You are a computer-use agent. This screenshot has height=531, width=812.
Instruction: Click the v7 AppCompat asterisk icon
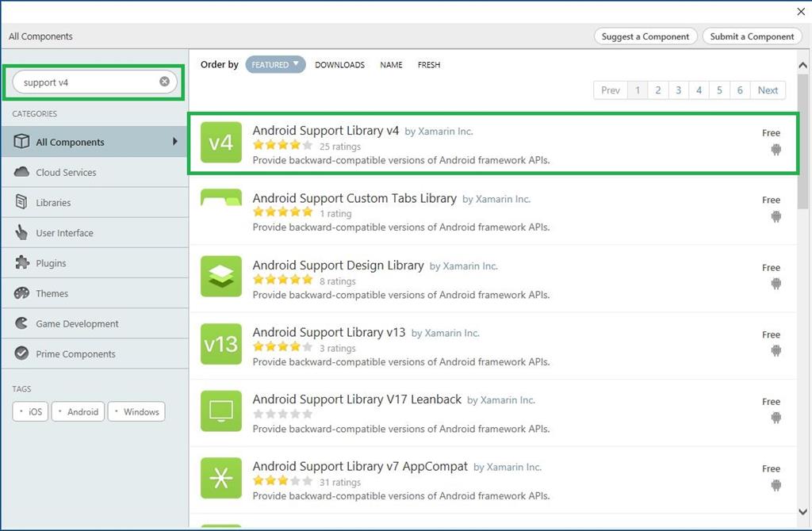click(221, 478)
